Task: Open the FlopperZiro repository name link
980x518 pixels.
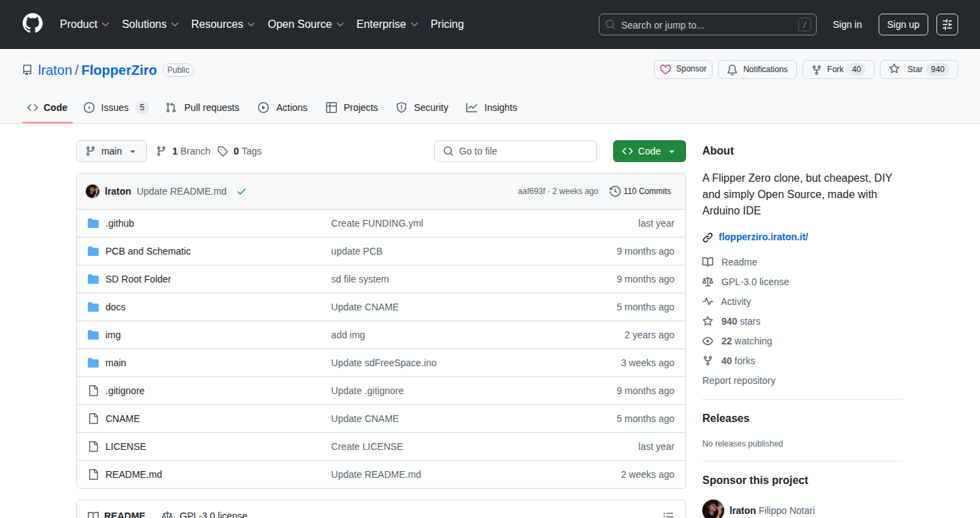Action: click(119, 70)
